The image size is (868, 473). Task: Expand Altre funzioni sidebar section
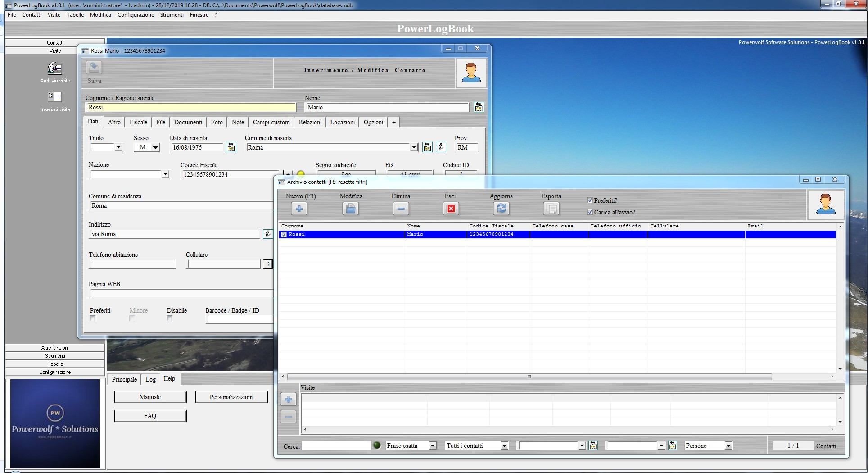point(55,348)
